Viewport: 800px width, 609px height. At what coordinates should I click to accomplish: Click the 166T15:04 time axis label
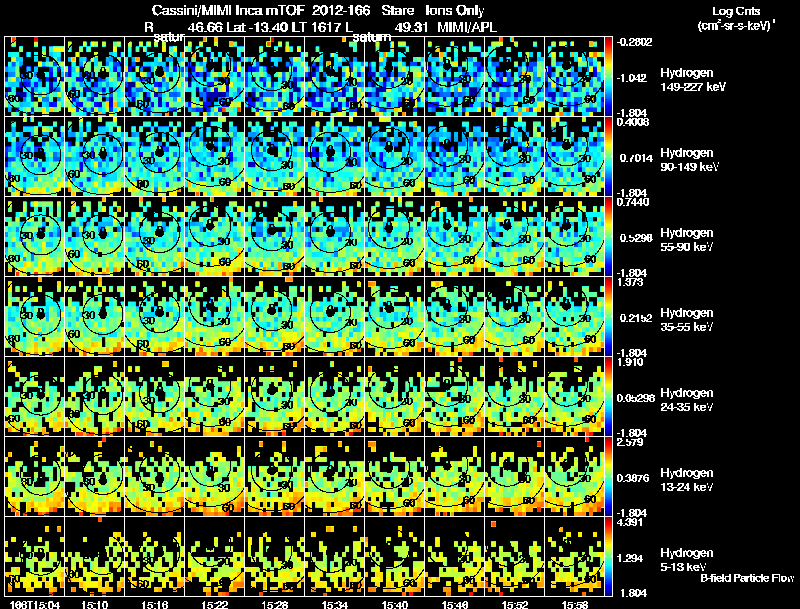(35, 605)
